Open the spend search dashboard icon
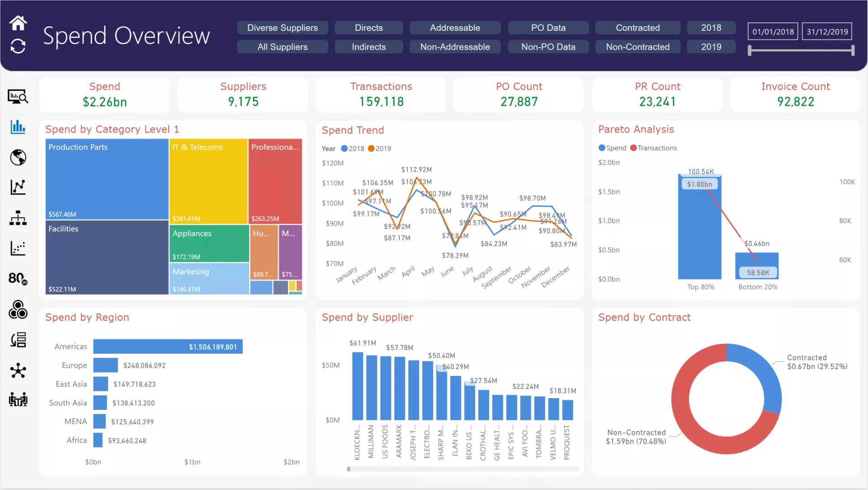Image resolution: width=868 pixels, height=490 pixels. click(18, 96)
